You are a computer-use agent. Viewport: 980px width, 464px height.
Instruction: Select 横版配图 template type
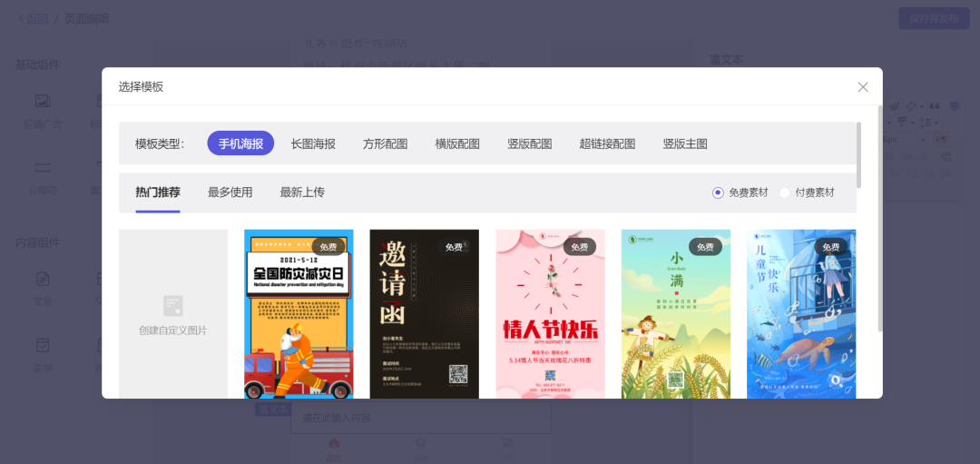457,143
